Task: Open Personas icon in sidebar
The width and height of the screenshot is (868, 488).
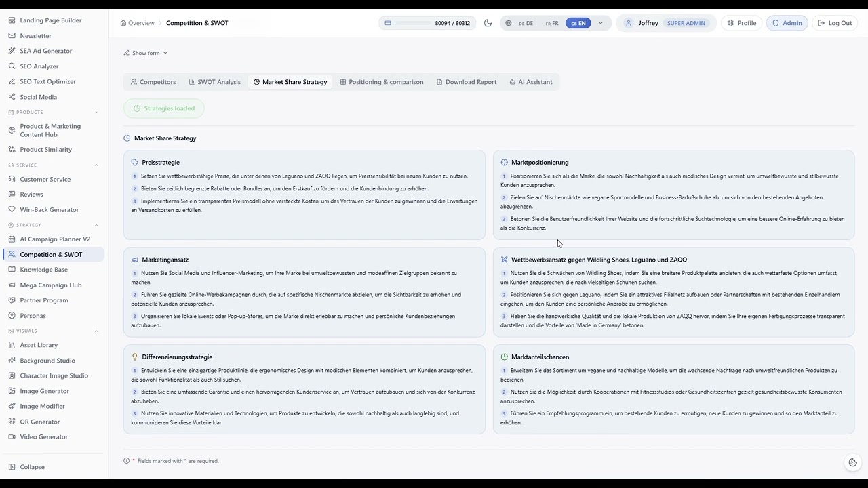Action: tap(12, 316)
